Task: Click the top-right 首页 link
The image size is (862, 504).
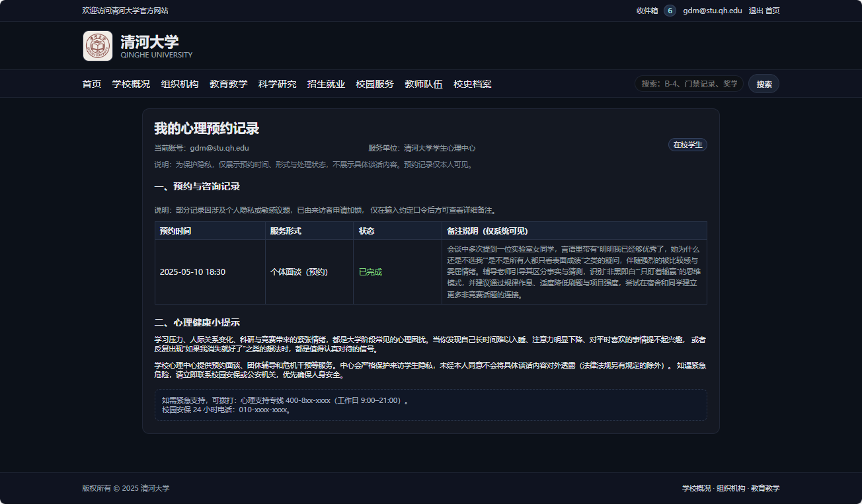Action: click(x=773, y=11)
